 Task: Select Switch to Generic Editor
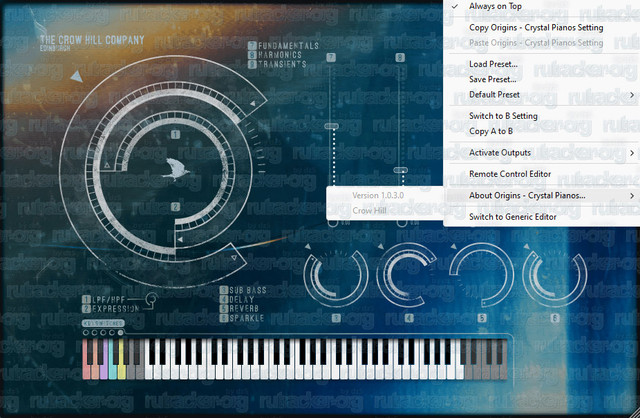coord(512,217)
